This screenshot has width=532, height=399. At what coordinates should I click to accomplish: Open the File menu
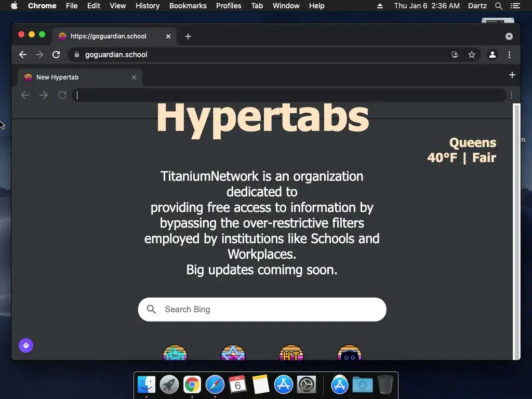72,6
